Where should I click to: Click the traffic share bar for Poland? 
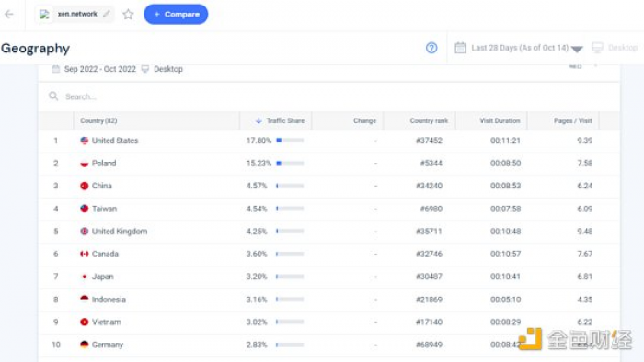click(290, 164)
